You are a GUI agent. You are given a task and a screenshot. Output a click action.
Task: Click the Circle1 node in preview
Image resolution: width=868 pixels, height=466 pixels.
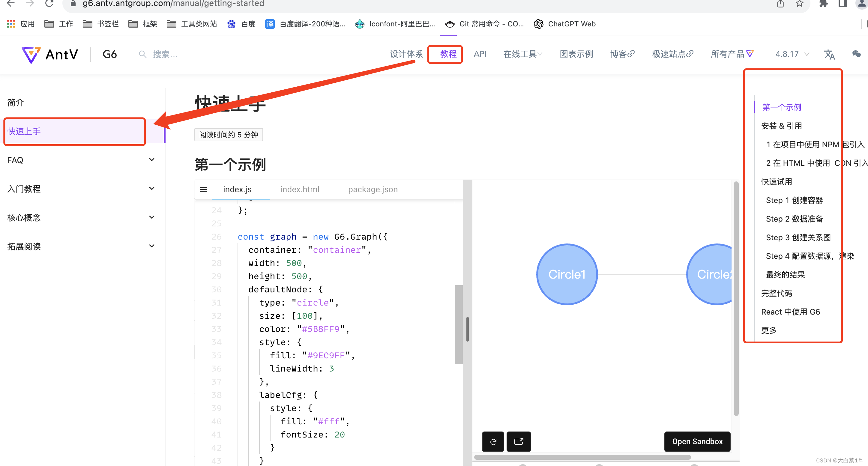[567, 274]
